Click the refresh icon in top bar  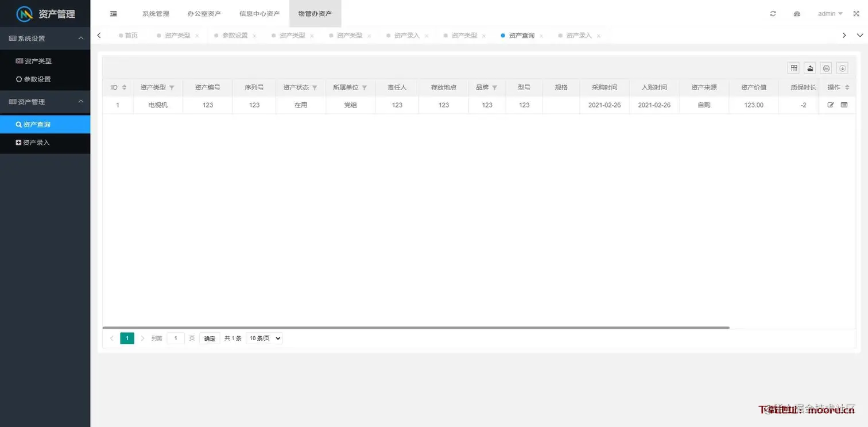[773, 14]
